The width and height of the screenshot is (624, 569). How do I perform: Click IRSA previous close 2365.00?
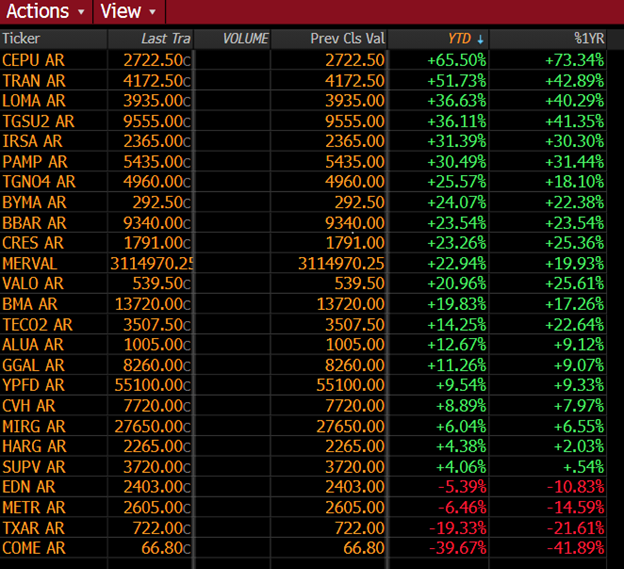(355, 141)
